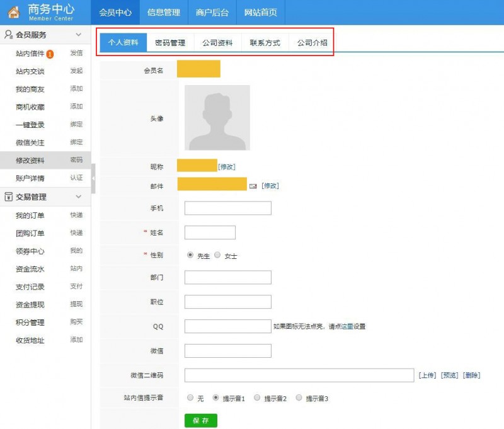This screenshot has height=429, width=504.
Task: Go to 网站首页 in top menu
Action: coord(261,13)
